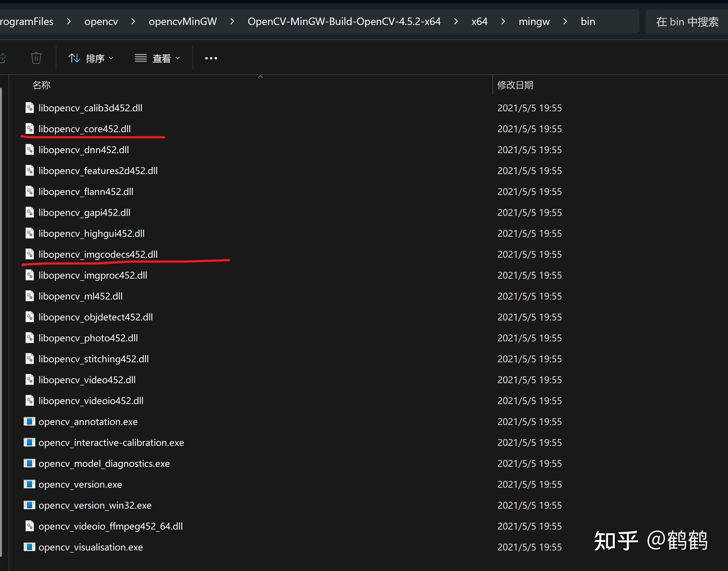
Task: Sort by the 修改日期 column header
Action: click(x=515, y=85)
